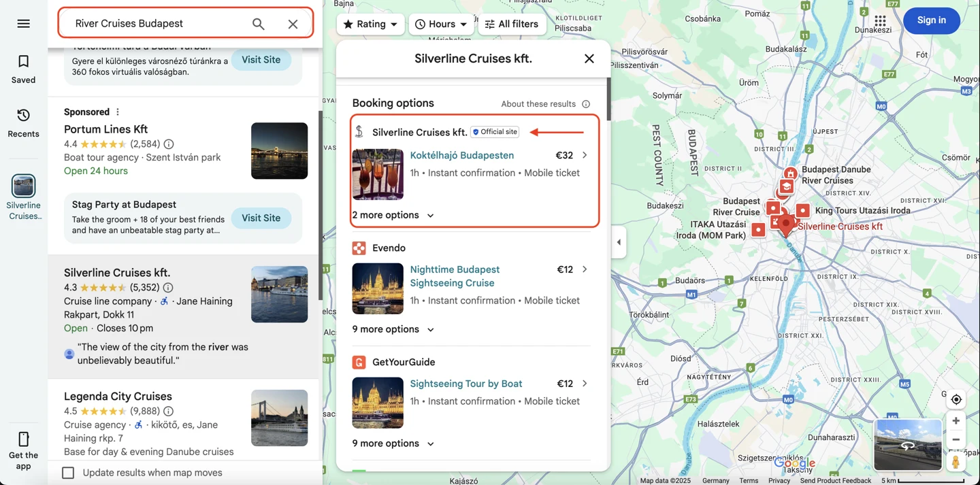Click the Privacy link on the map footer

779,480
